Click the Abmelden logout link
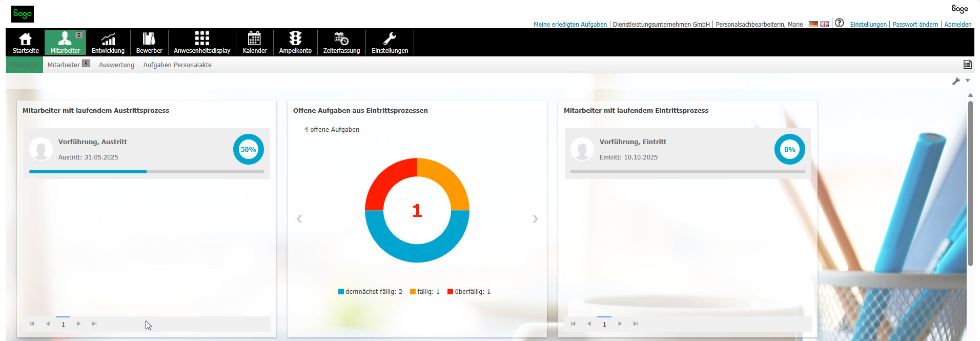Screen dimensions: 980x341 pyautogui.click(x=957, y=25)
